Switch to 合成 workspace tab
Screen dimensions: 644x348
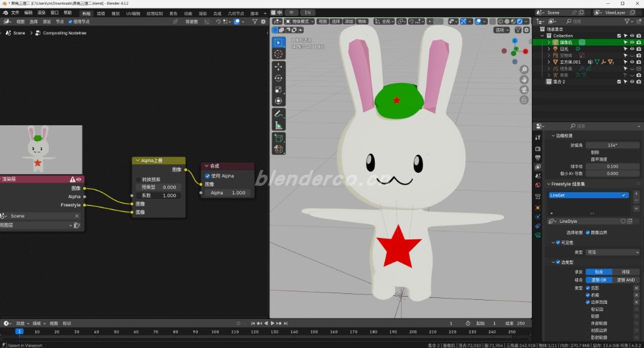(218, 14)
